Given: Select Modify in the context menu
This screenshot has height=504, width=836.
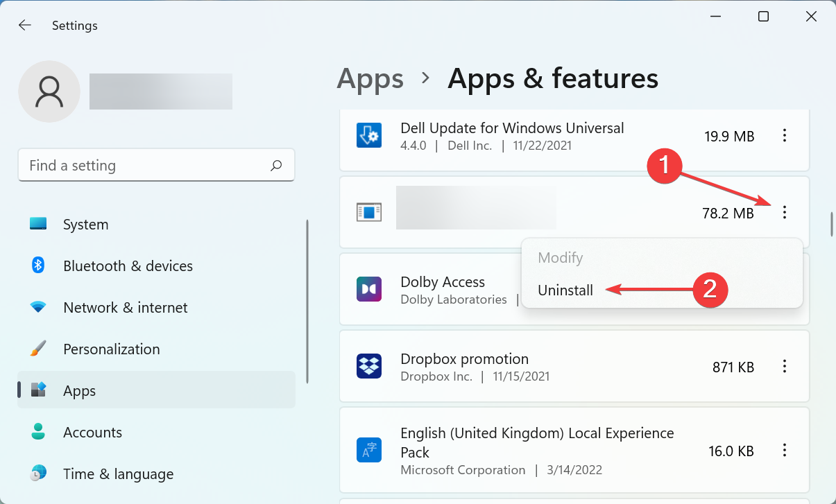Looking at the screenshot, I should (561, 258).
